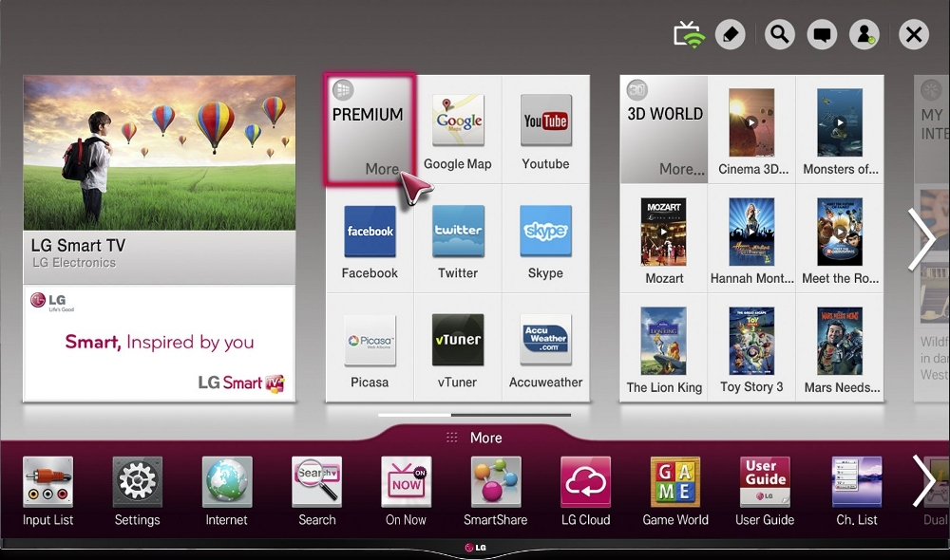
Task: Close the Smart TV home screen
Action: click(914, 34)
